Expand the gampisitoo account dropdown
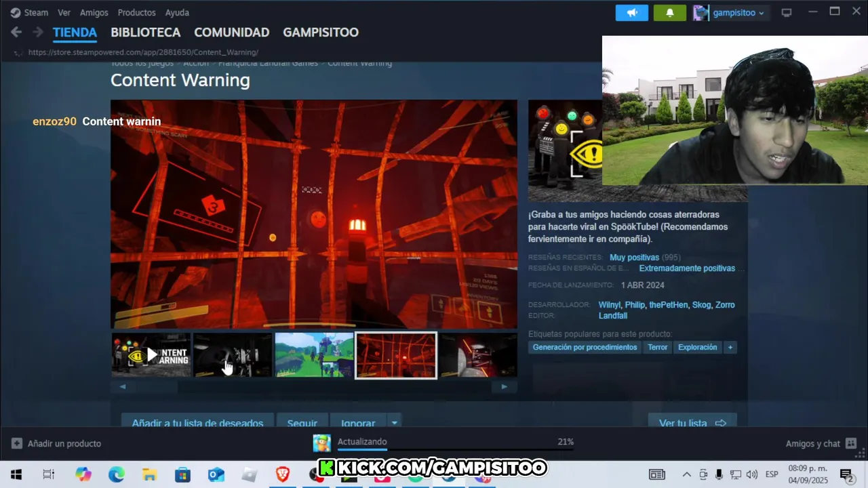 tap(737, 13)
